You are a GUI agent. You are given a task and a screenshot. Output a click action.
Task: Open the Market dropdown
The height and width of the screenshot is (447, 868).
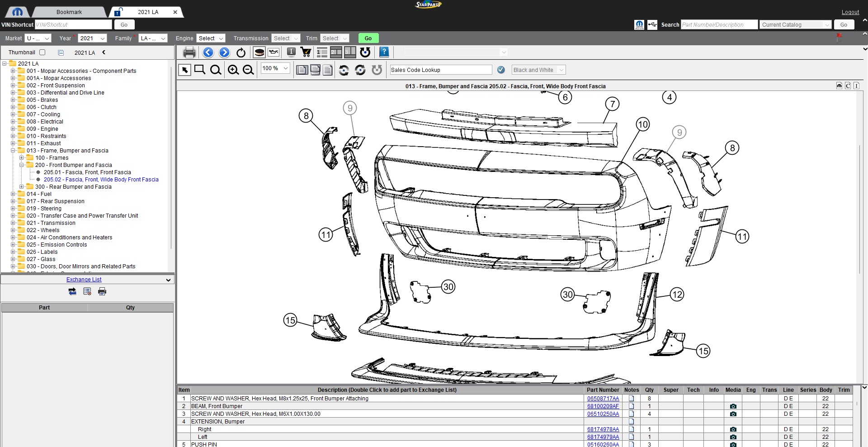tap(38, 38)
